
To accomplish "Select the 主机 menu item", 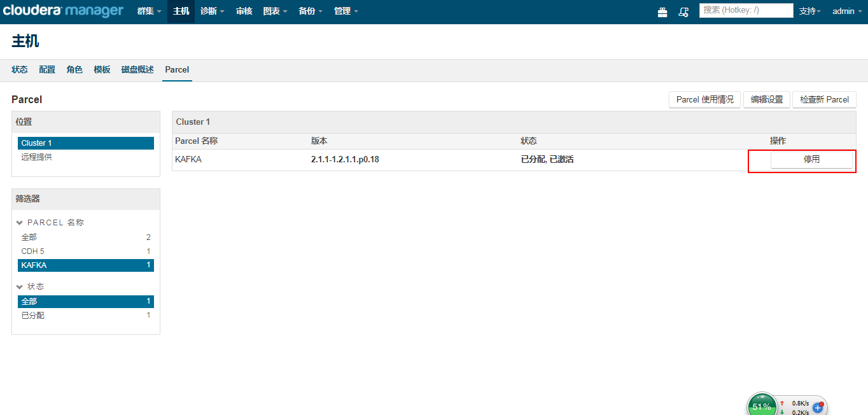I will [x=181, y=11].
